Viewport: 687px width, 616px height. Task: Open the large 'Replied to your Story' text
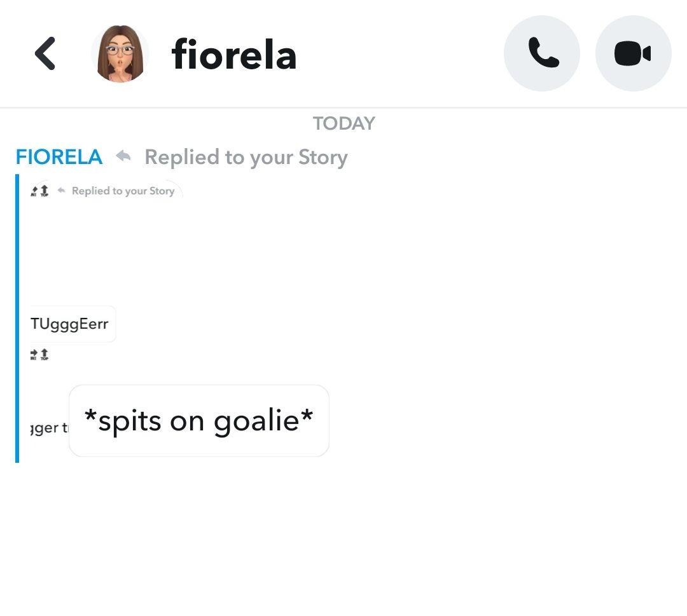point(246,157)
